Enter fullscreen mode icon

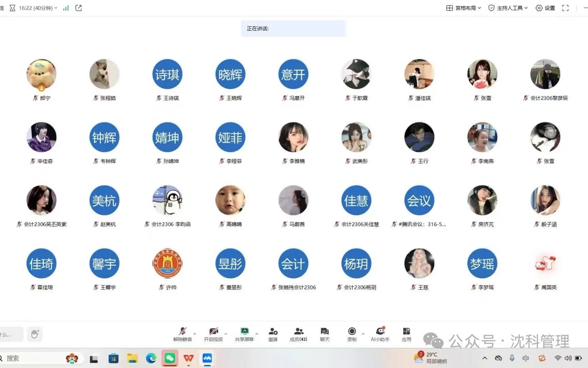coord(565,8)
